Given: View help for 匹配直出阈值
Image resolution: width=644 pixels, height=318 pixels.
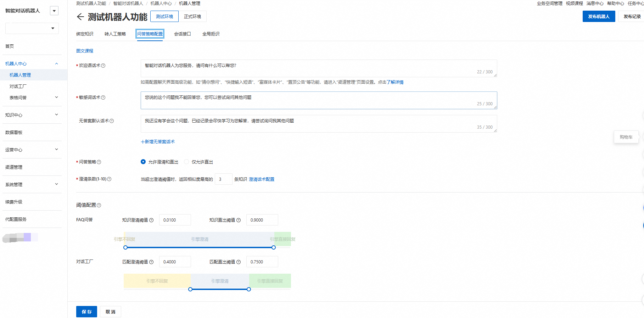Looking at the screenshot, I should point(239,262).
